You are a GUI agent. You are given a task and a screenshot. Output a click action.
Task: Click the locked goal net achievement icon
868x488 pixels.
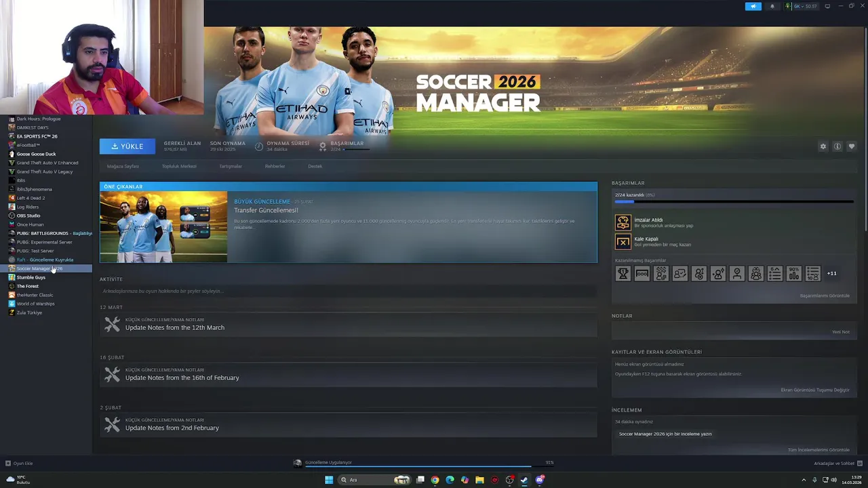(x=642, y=273)
